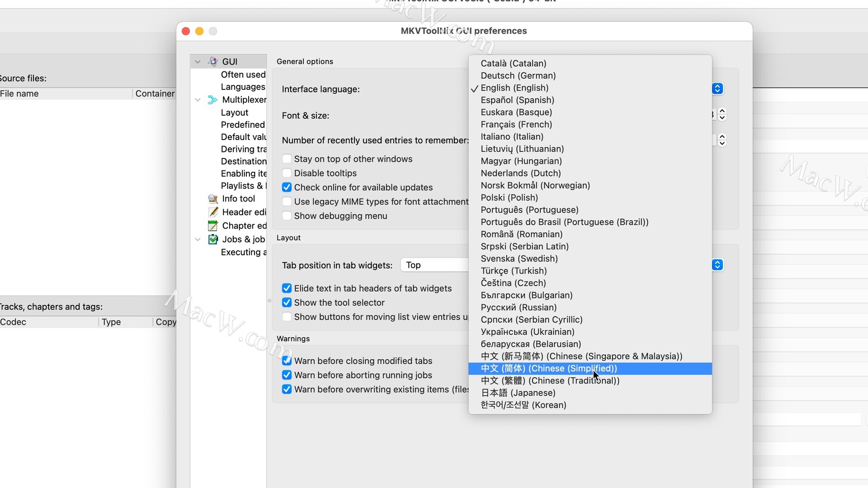Pick Euskara (Basque) from the list
Image resolution: width=868 pixels, height=488 pixels.
590,112
